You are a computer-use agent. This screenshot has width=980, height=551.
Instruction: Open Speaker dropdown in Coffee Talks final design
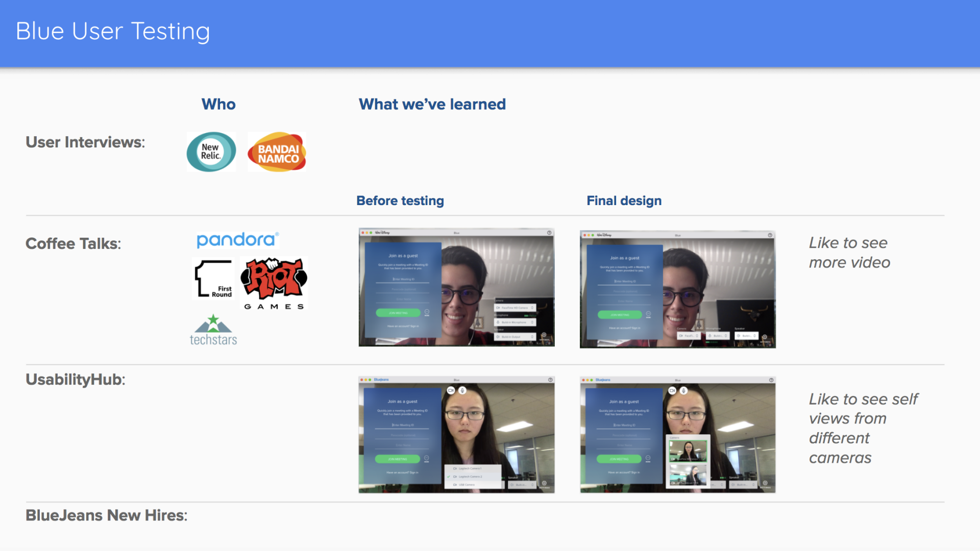tap(746, 336)
